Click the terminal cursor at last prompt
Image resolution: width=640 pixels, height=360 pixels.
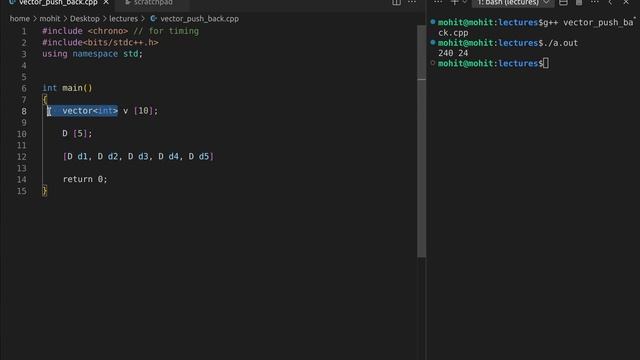546,63
